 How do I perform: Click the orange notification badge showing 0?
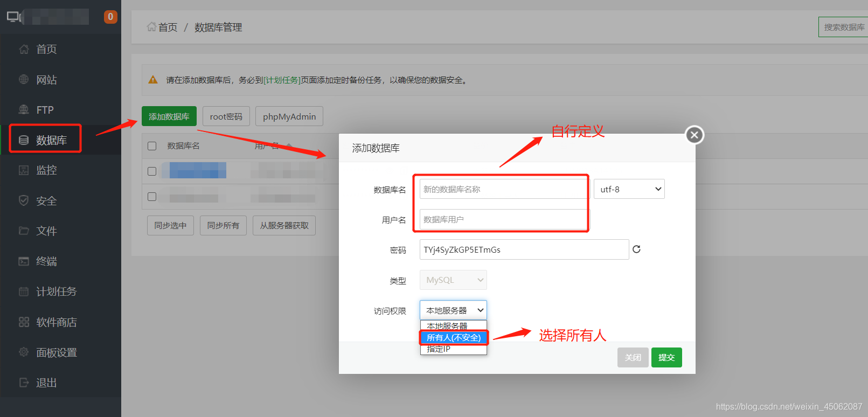pyautogui.click(x=110, y=17)
